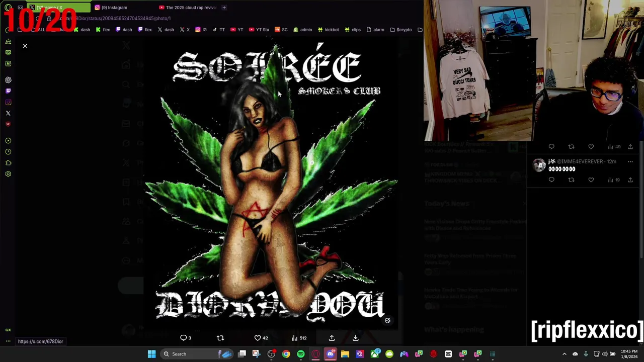The height and width of the screenshot is (362, 644).
Task: Open Twitch in the Opera sidebar
Action: (8, 91)
